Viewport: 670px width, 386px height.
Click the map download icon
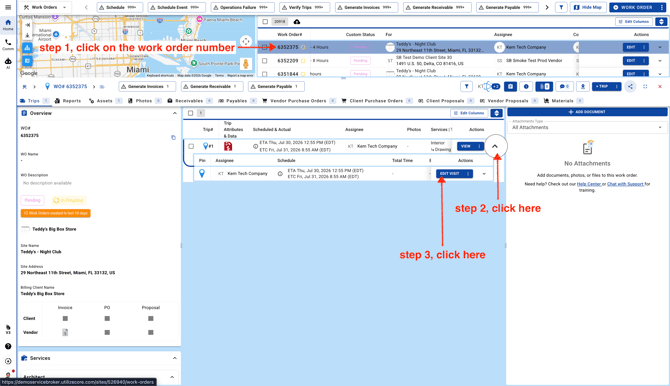(x=27, y=35)
